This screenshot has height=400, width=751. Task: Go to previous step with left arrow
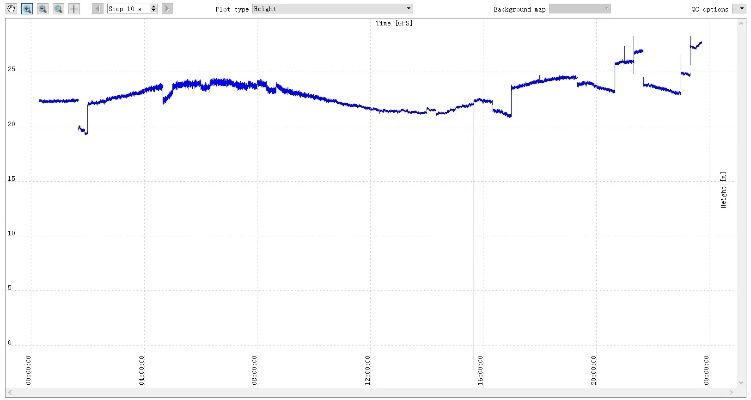pyautogui.click(x=97, y=8)
